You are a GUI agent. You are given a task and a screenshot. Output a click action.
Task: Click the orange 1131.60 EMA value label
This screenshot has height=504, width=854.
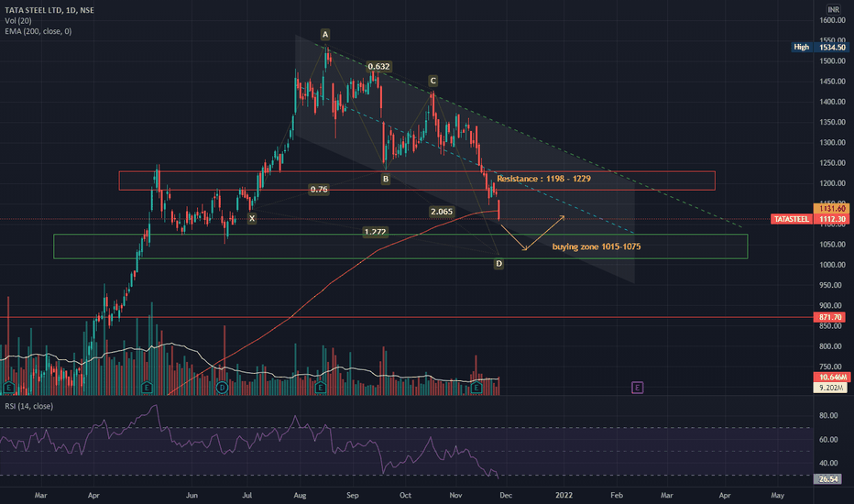[x=831, y=208]
